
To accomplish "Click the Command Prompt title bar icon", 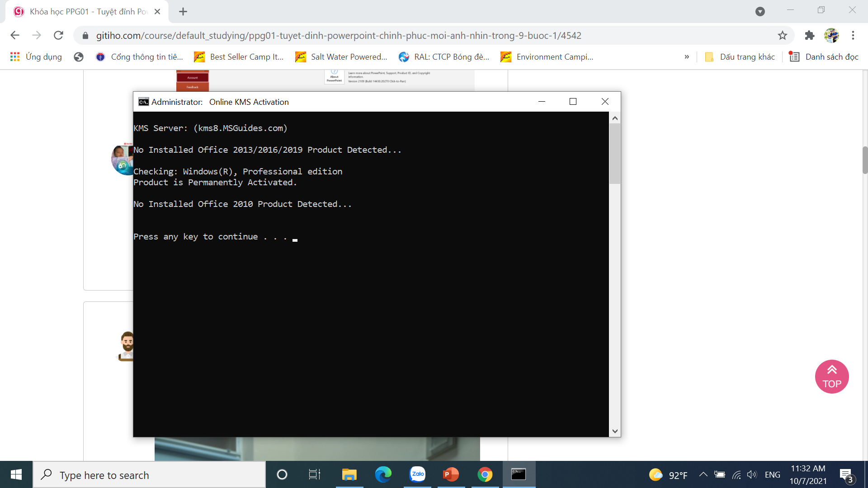I will point(144,102).
